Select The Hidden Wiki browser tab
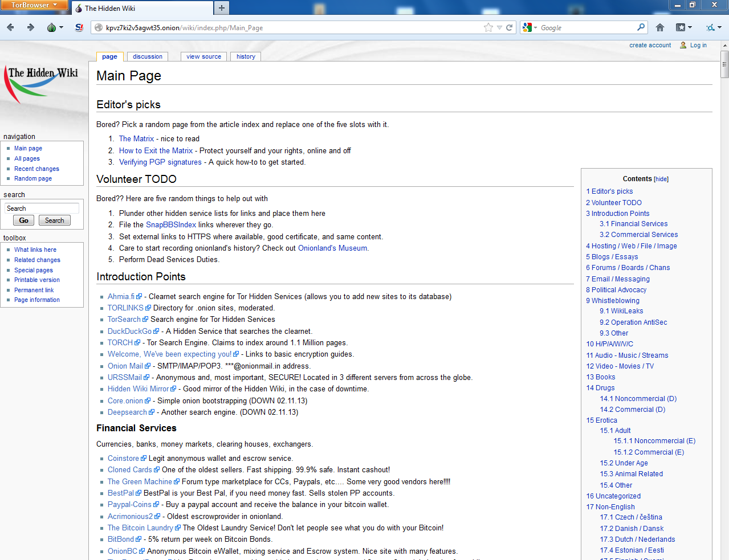Screen dimensions: 729x560 142,8
